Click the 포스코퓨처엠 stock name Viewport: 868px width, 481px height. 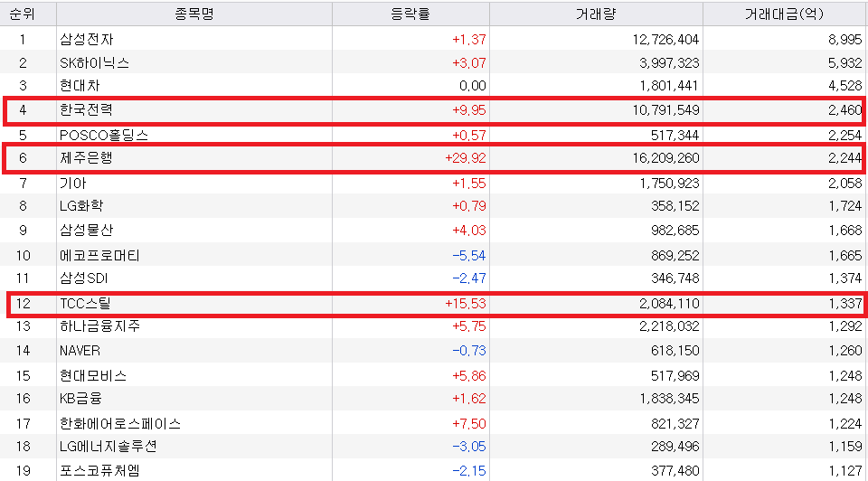99,471
